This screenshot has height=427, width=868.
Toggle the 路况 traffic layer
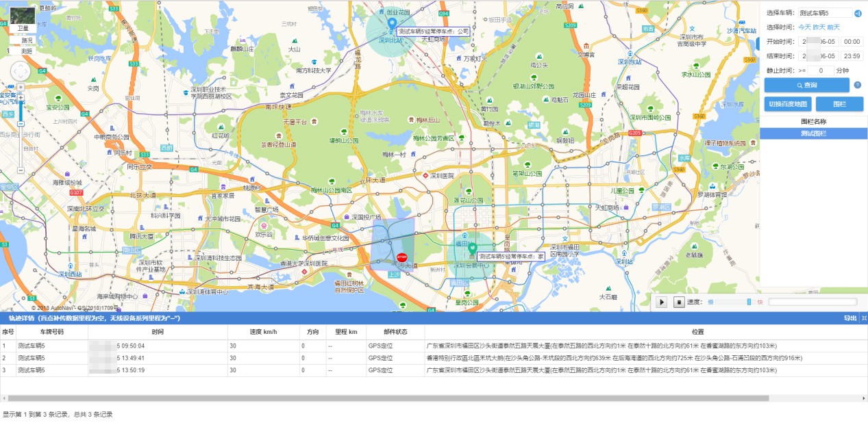pos(27,40)
